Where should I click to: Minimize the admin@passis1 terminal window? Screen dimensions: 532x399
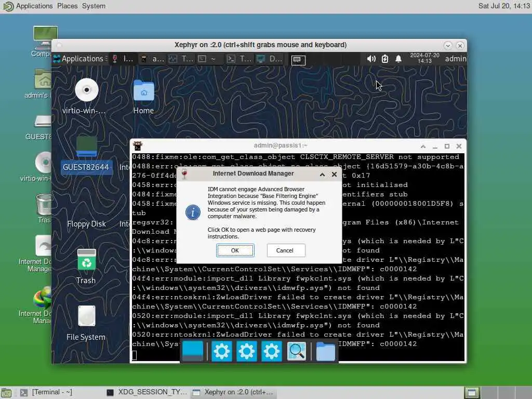pos(435,146)
